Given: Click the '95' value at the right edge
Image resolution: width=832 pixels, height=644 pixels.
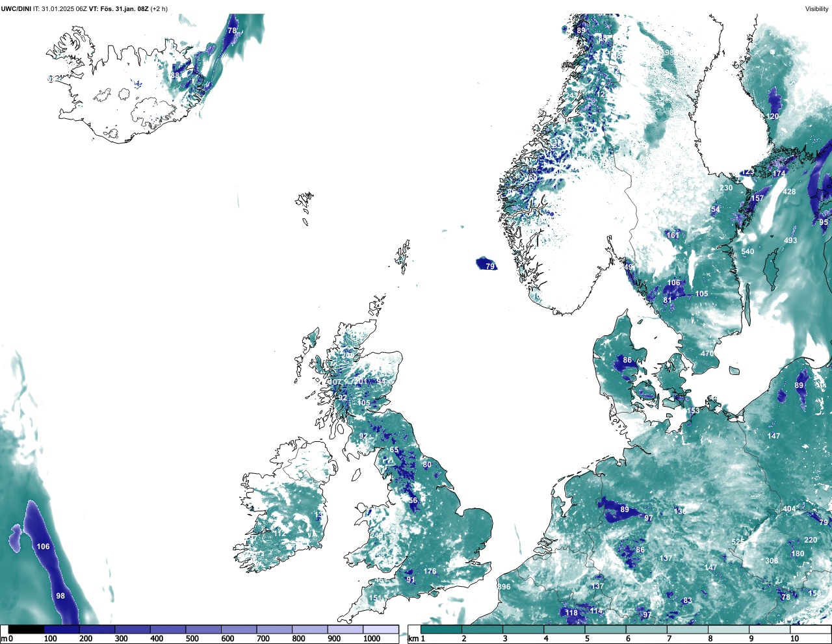Looking at the screenshot, I should pos(824,222).
